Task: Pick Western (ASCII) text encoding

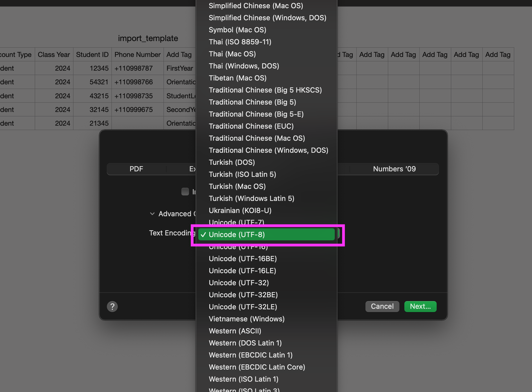Action: [x=235, y=331]
